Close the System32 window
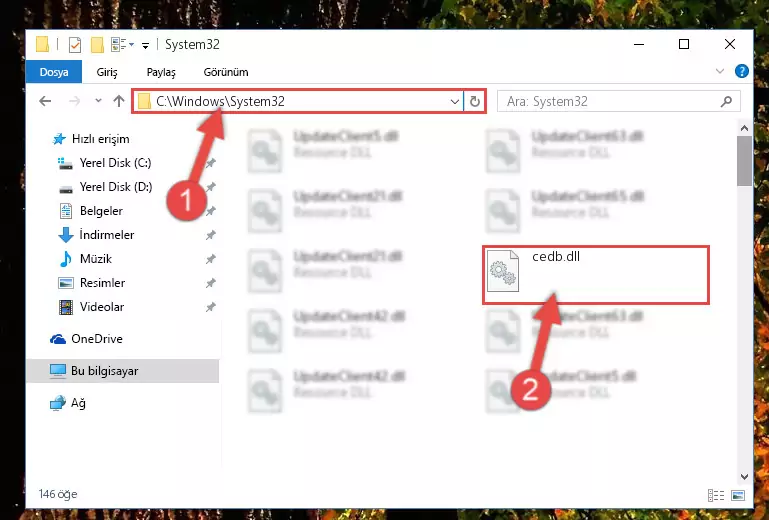The width and height of the screenshot is (769, 520). click(x=730, y=45)
